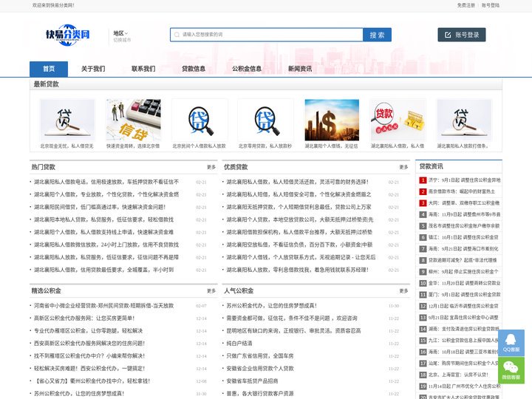Viewport: 532px width, 399px height.
Task: Open rank 19 news 11月14日起 广州市优化
Action: coord(464,386)
